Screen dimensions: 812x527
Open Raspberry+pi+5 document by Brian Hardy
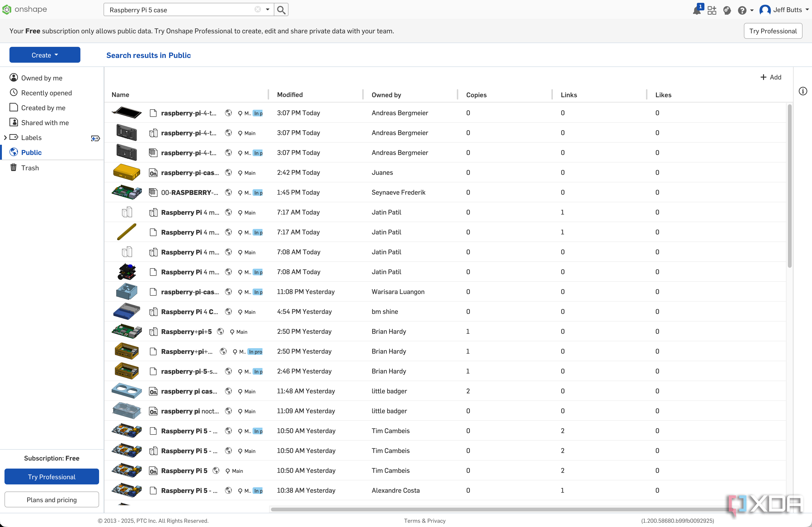click(x=186, y=332)
